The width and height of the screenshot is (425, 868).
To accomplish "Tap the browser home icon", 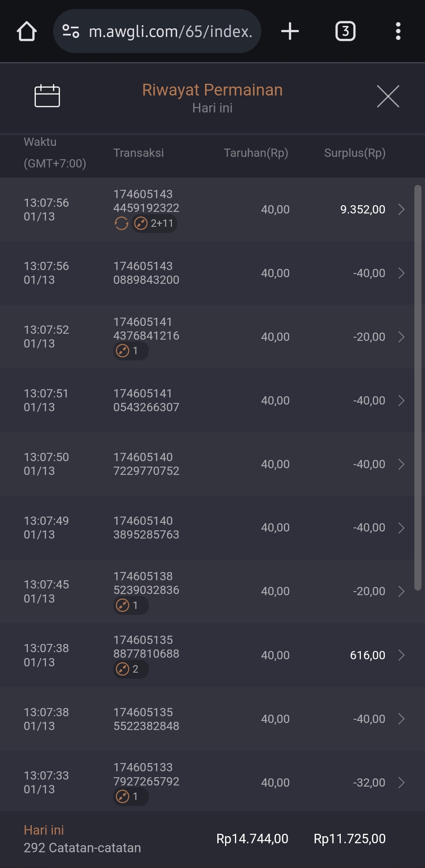I will (x=27, y=31).
